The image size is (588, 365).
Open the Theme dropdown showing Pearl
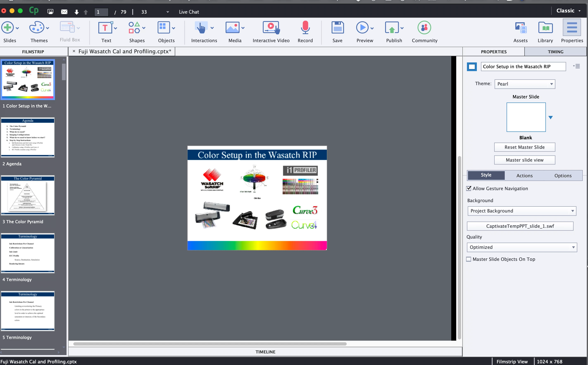pyautogui.click(x=525, y=84)
